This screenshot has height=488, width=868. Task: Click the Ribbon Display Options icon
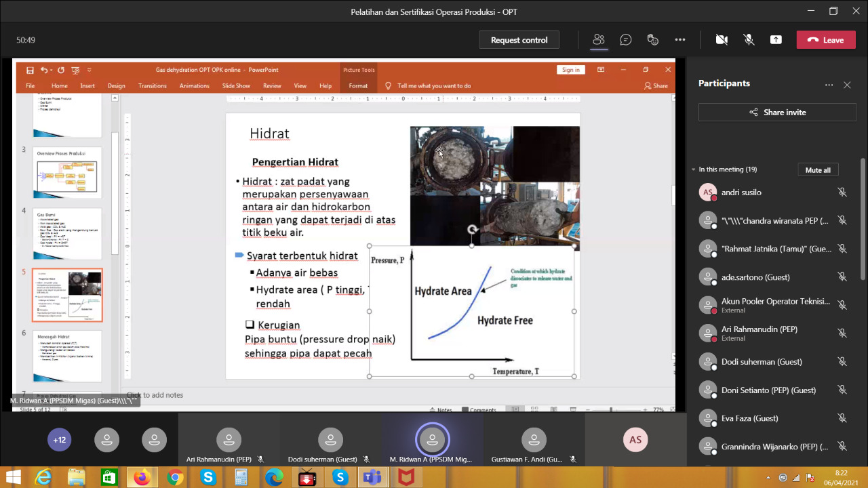tap(601, 70)
